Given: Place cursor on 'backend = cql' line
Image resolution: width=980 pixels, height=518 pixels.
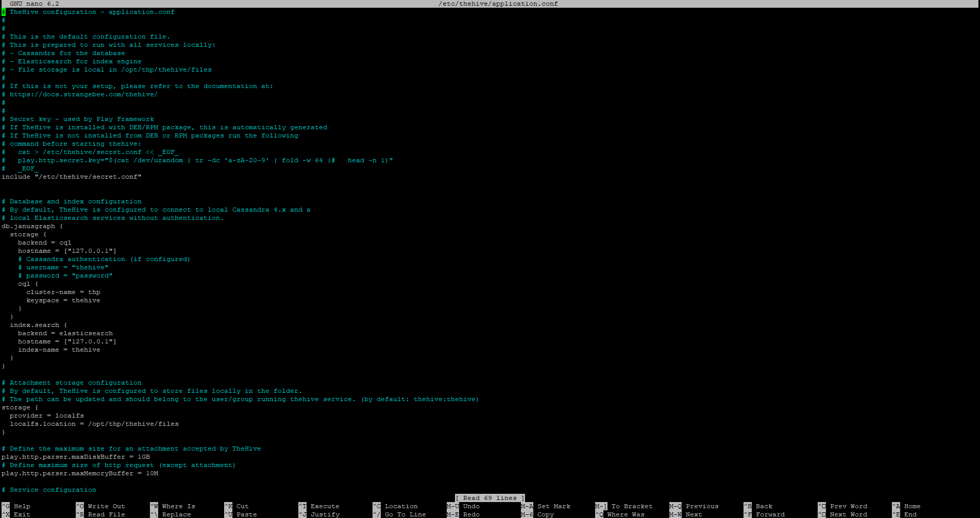Looking at the screenshot, I should (x=45, y=243).
